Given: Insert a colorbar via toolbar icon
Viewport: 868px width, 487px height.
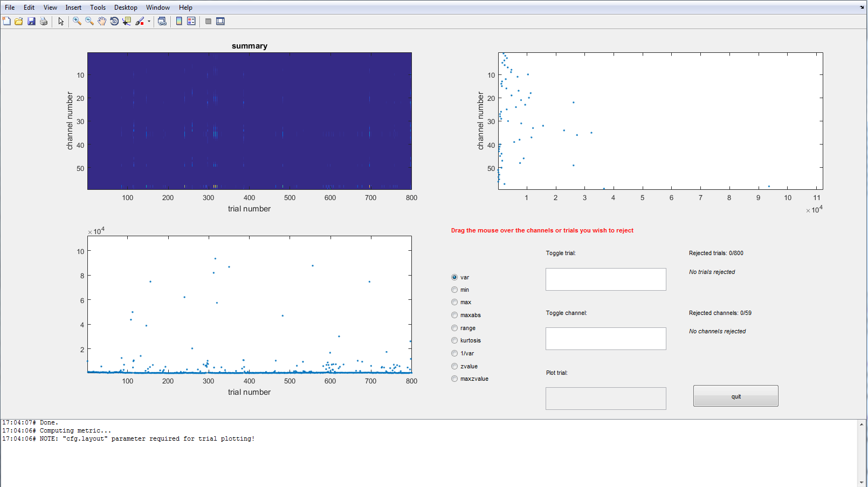Looking at the screenshot, I should (x=179, y=21).
